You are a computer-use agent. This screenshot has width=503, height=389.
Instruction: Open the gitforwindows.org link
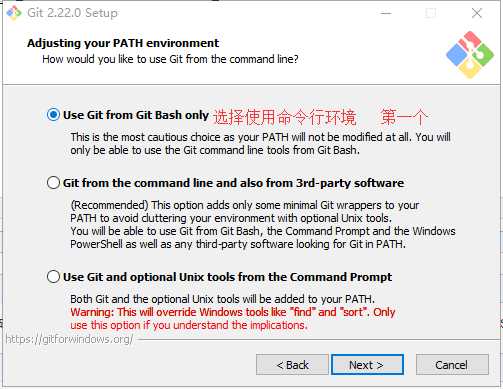(69, 339)
